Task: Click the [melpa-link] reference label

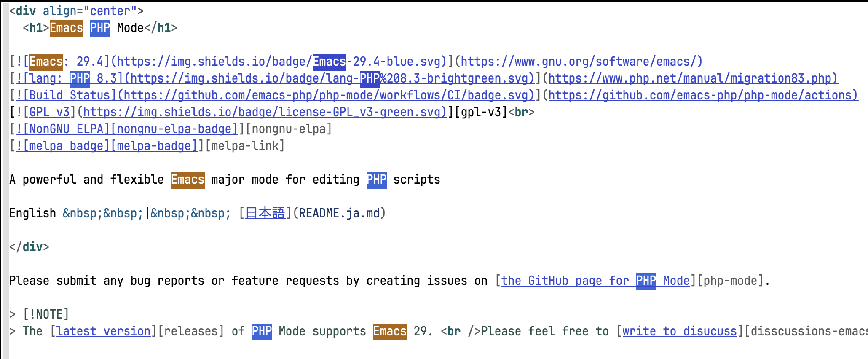Action: 245,146
